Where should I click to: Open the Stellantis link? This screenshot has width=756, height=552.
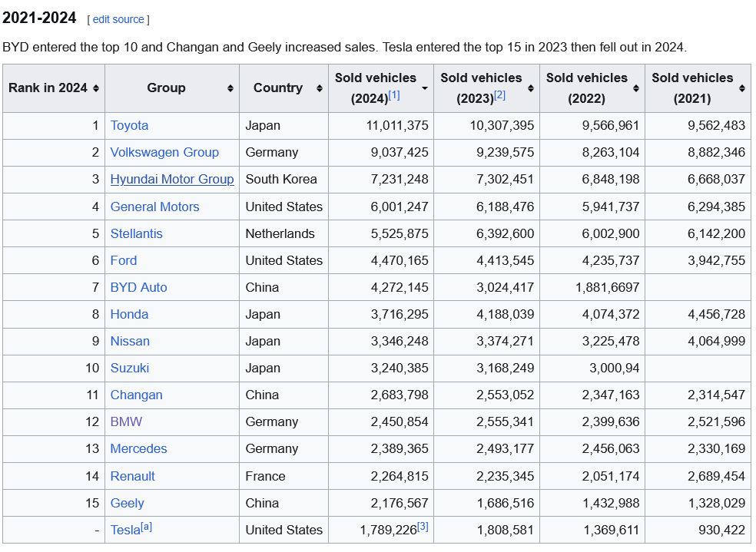(137, 233)
